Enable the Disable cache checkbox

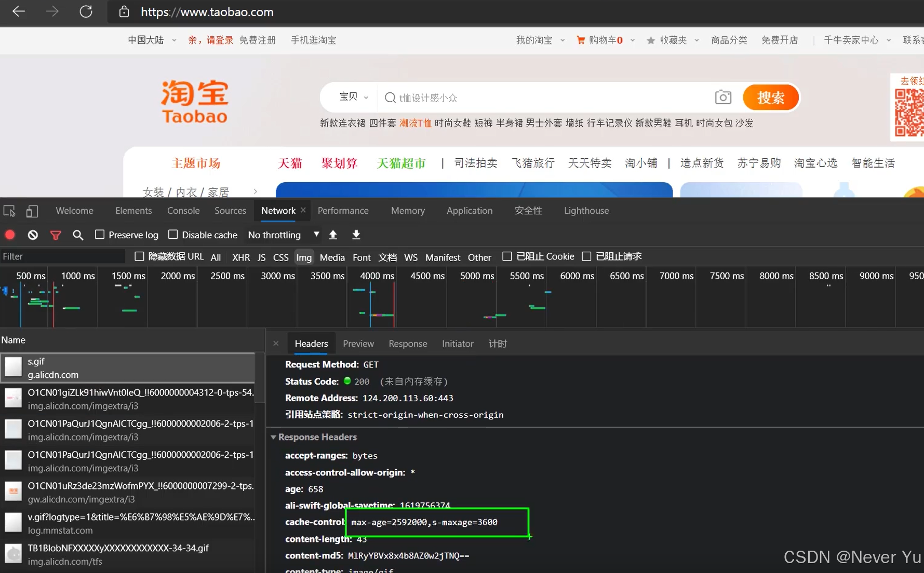173,235
